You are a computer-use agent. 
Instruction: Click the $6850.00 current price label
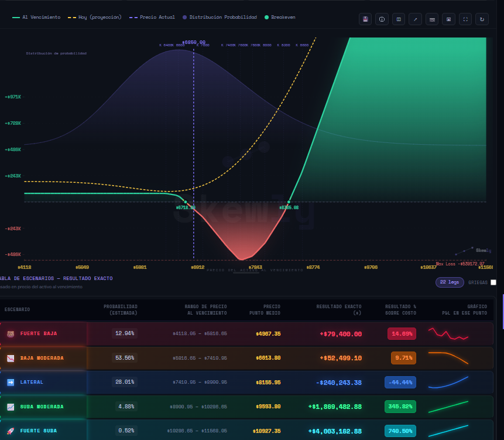pos(194,42)
